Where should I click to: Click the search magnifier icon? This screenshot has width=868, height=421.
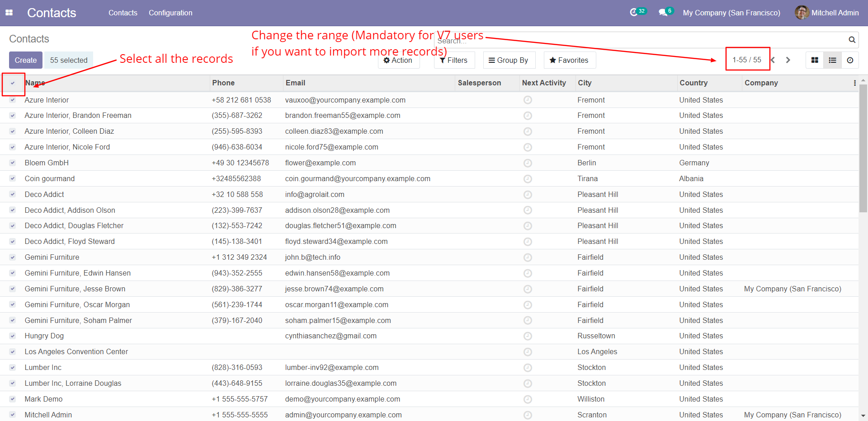point(852,40)
